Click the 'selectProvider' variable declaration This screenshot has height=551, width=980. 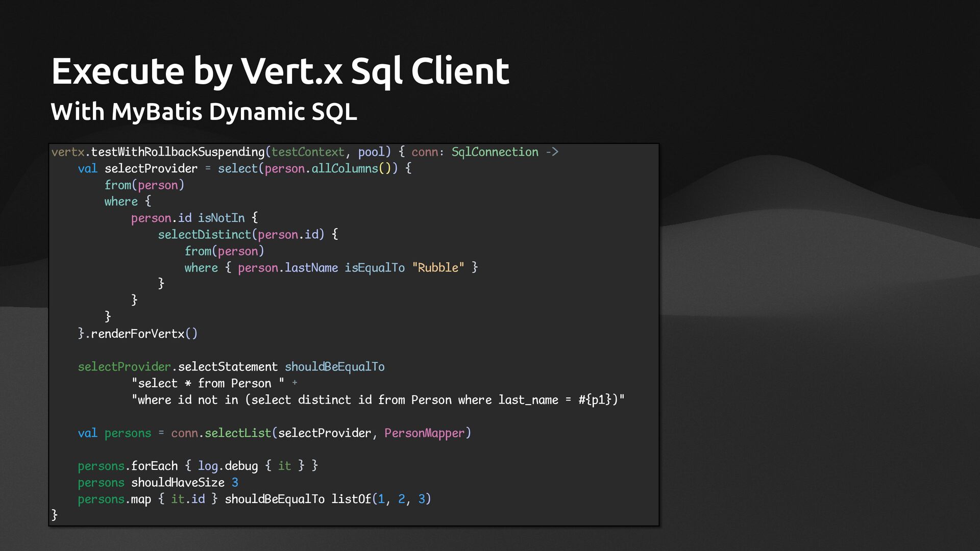(151, 169)
